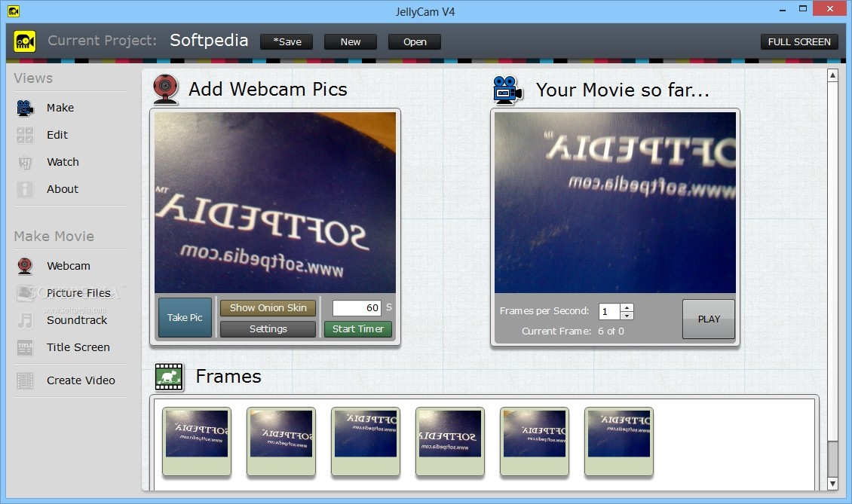
Task: Click the Frames per Second value field
Action: (x=609, y=312)
